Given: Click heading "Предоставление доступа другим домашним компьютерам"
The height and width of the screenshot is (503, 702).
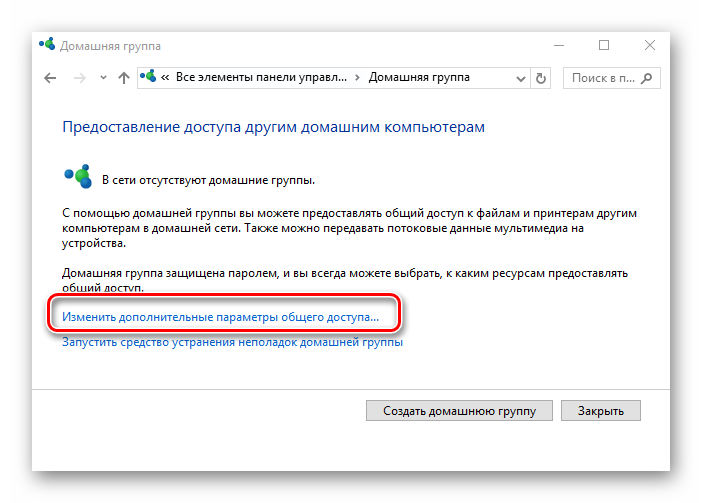Looking at the screenshot, I should (273, 127).
